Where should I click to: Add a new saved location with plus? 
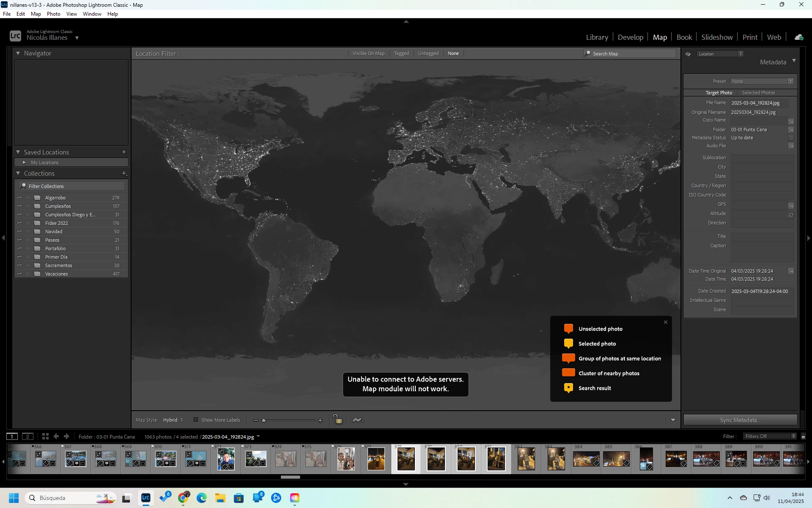[124, 152]
